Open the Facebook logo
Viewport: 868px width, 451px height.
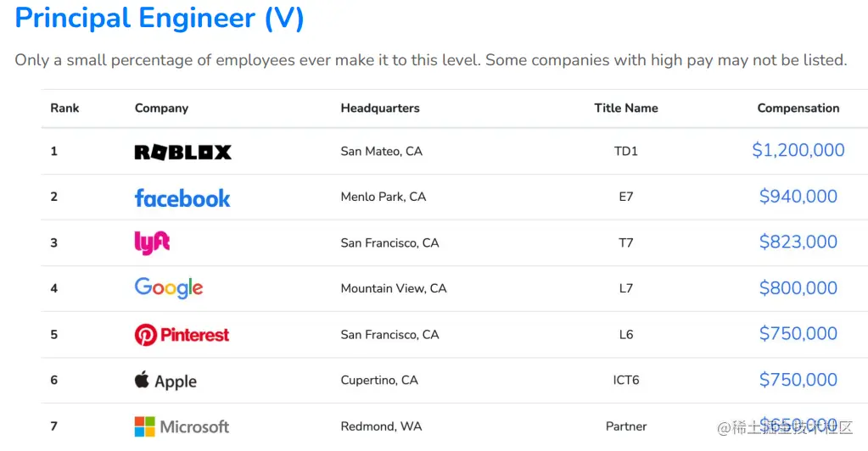[x=182, y=198]
